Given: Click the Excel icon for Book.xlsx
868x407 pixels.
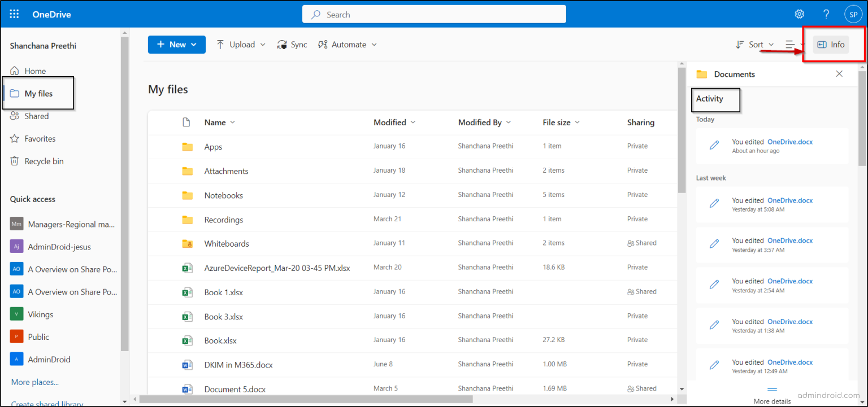Looking at the screenshot, I should [188, 340].
